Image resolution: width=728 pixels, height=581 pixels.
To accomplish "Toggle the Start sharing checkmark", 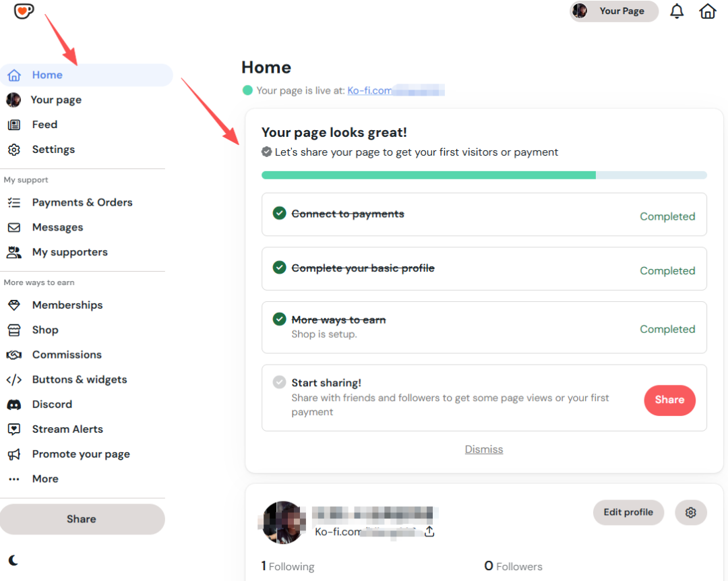I will click(x=279, y=383).
